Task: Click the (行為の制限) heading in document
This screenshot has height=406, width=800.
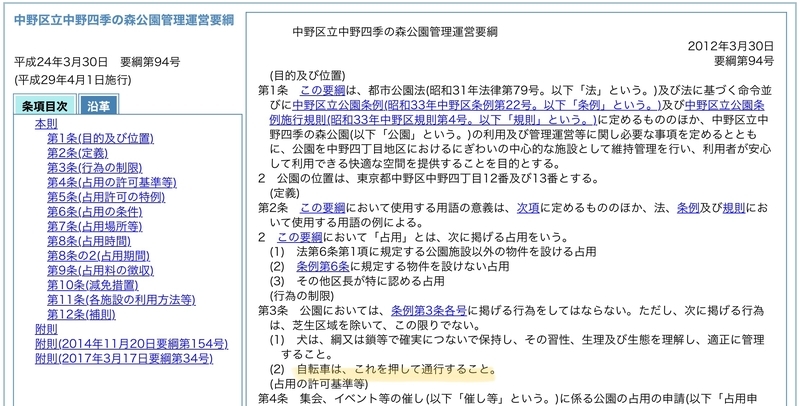Action: point(302,296)
